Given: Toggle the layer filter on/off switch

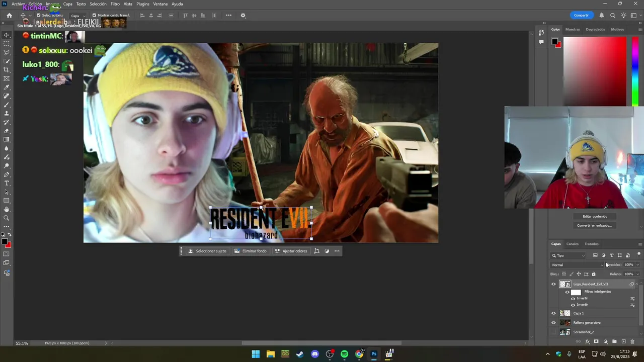Looking at the screenshot, I should point(638,254).
